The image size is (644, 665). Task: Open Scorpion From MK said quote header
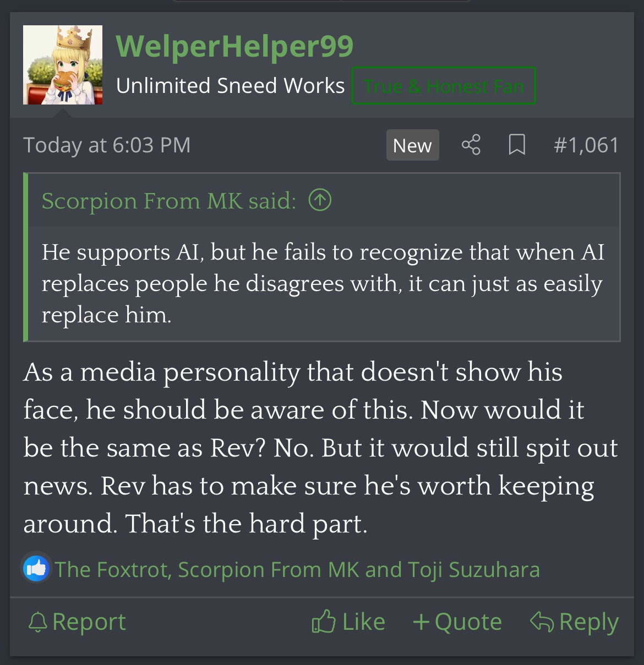coord(169,201)
